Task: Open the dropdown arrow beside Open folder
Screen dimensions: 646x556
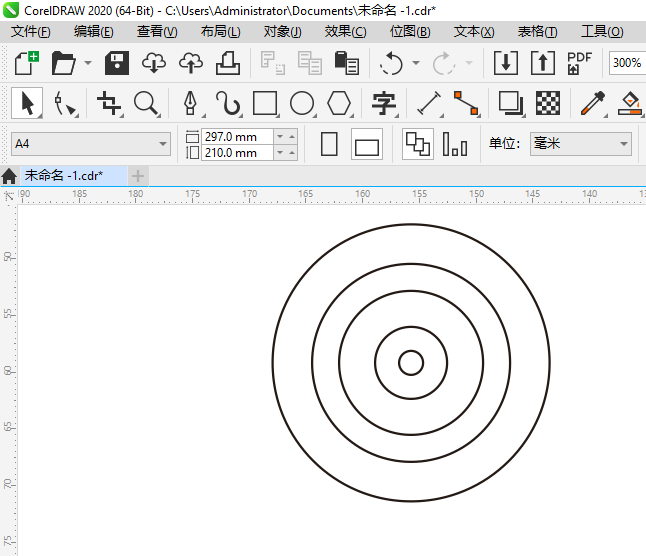Action: [88, 63]
